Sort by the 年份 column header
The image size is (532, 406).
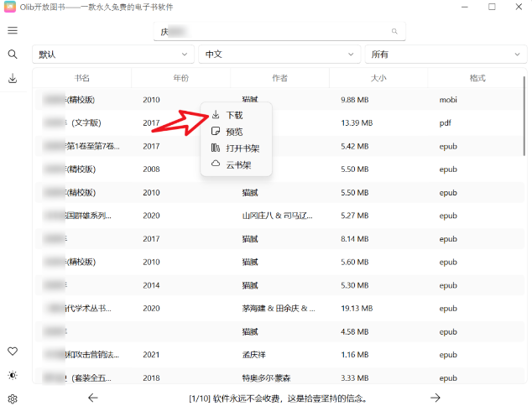click(x=180, y=78)
